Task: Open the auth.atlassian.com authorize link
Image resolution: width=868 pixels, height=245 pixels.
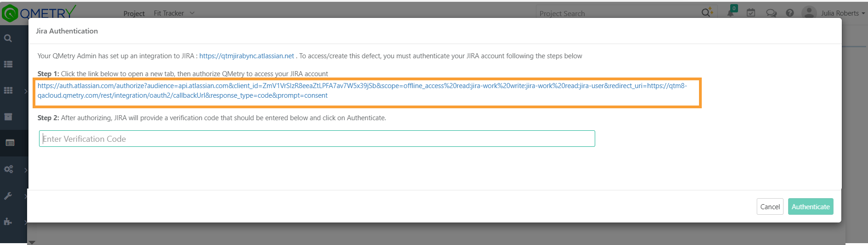Action: [x=362, y=91]
